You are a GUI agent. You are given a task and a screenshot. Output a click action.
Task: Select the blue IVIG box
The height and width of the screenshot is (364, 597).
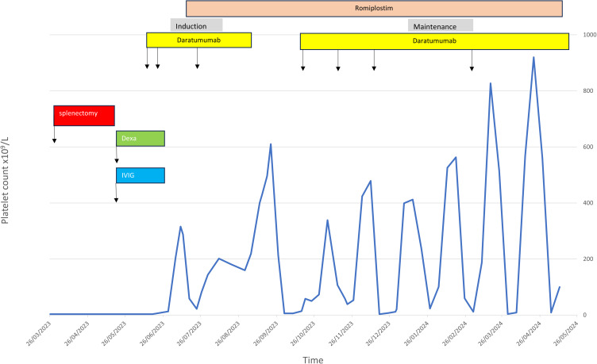point(140,175)
